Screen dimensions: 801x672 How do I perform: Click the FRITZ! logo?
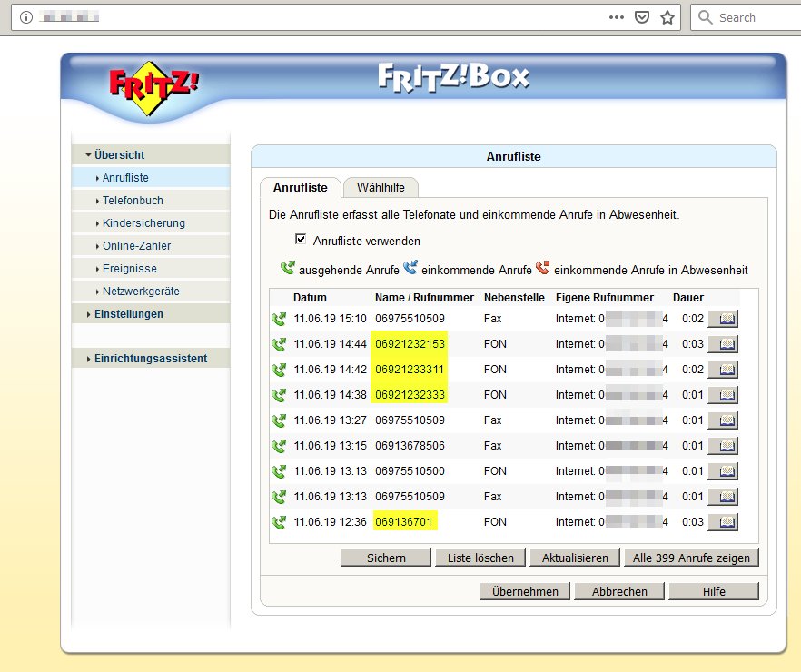(153, 87)
